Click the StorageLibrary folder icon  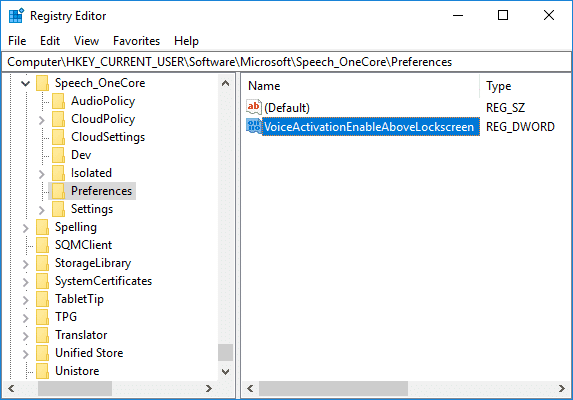coord(42,263)
